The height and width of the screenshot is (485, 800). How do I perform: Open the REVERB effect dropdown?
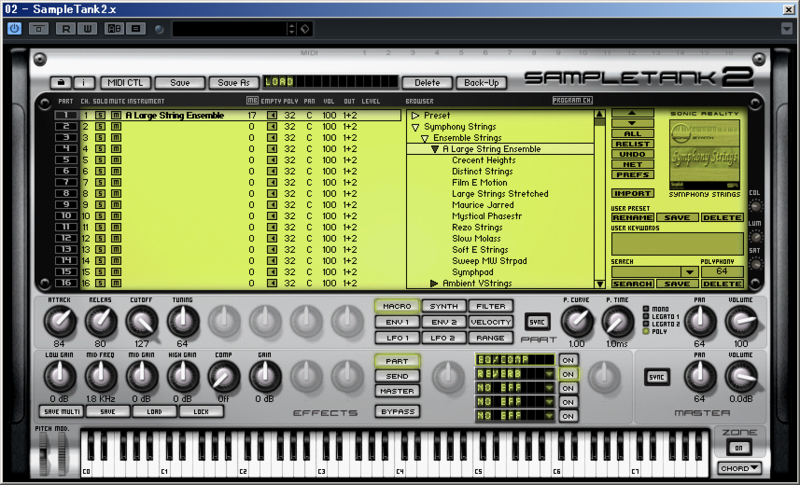[549, 374]
